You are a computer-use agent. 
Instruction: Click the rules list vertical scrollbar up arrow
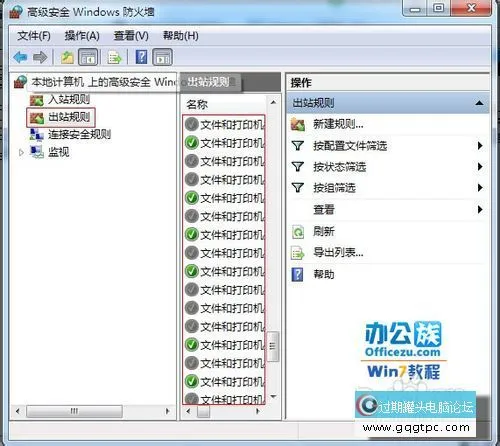(x=273, y=102)
